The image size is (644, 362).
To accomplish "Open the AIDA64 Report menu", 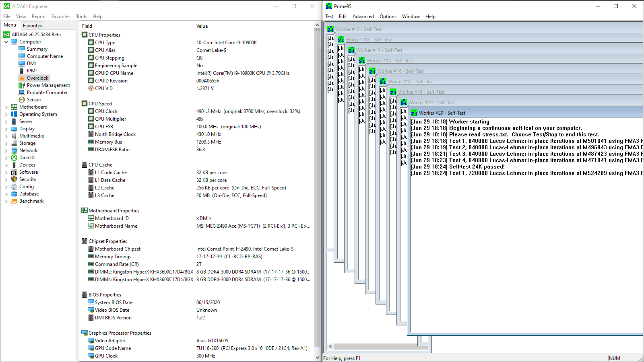I will 39,16.
